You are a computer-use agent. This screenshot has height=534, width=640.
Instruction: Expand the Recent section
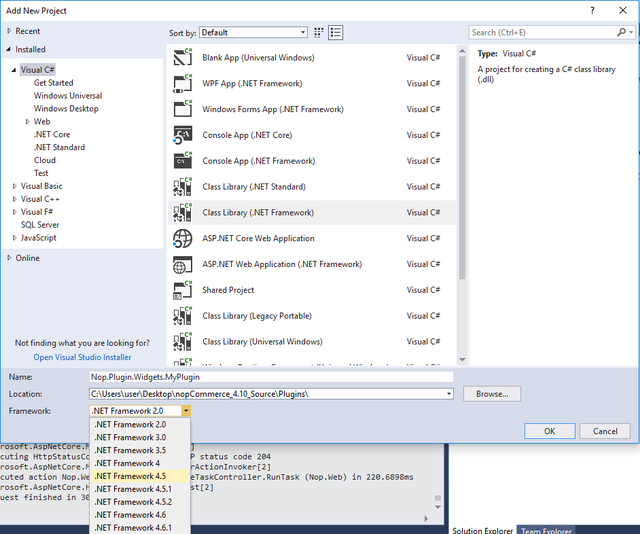9,31
